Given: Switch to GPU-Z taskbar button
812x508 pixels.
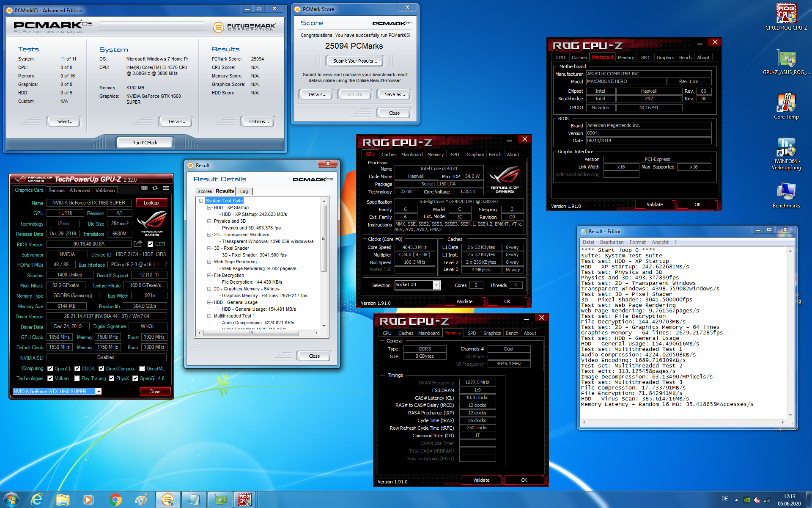Looking at the screenshot, I should tap(220, 500).
